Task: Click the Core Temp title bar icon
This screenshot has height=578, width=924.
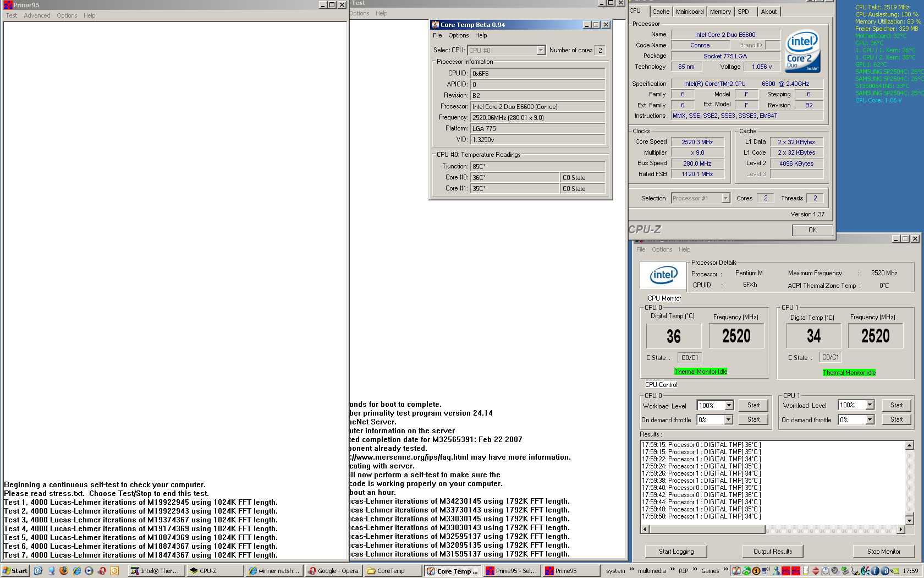Action: click(x=436, y=25)
